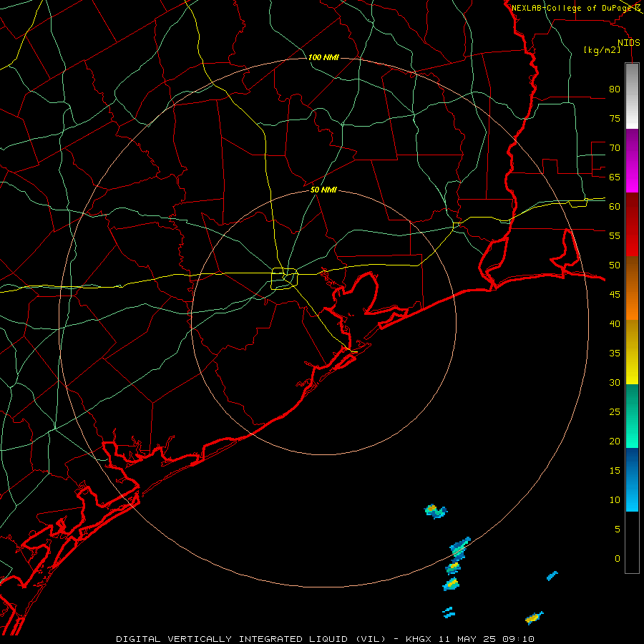Click the red segment of the color bar

(x=632, y=224)
